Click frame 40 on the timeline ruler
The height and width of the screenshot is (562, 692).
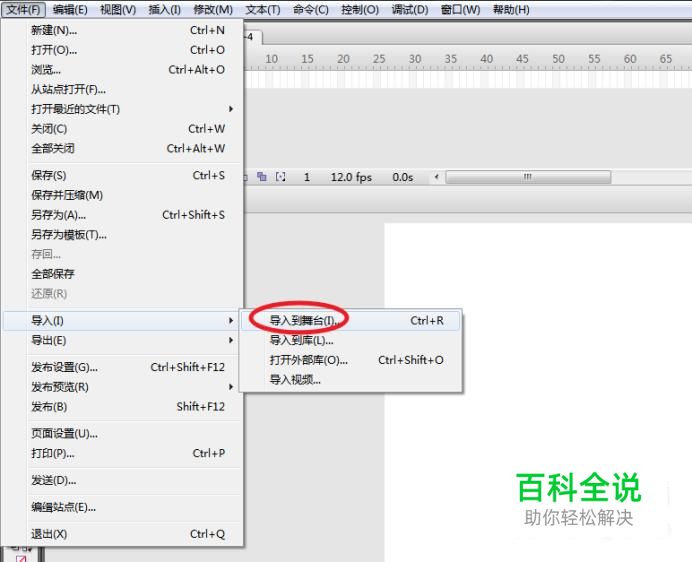(x=486, y=59)
